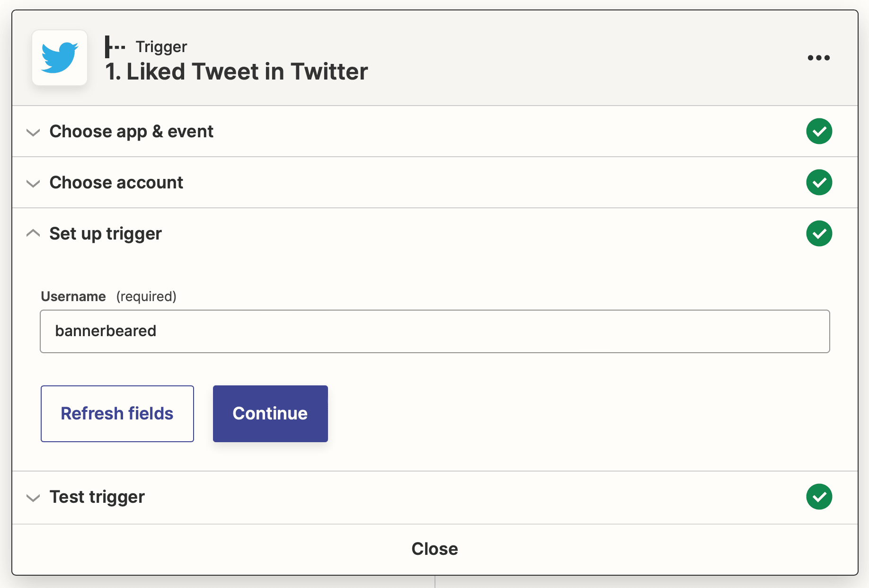The image size is (869, 588).
Task: Click the Choose app & event checkmark
Action: pyautogui.click(x=819, y=132)
